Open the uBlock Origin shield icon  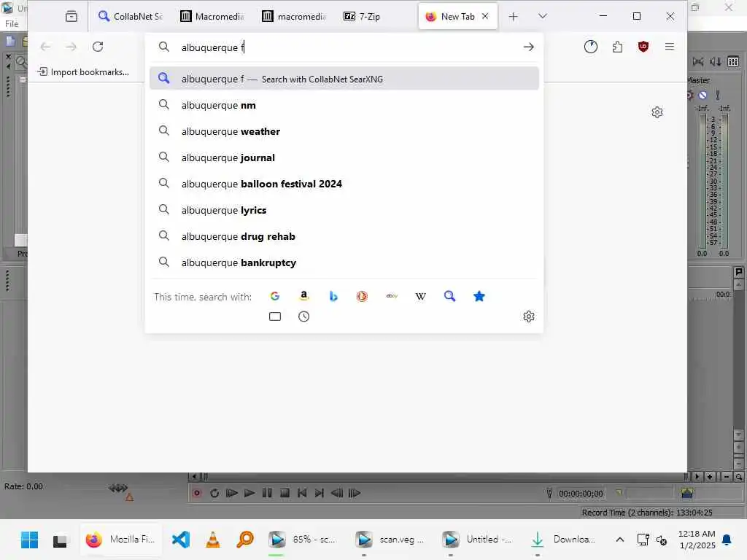(643, 47)
